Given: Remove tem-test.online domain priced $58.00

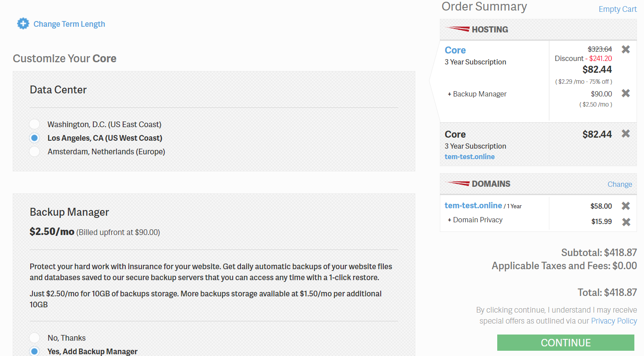Looking at the screenshot, I should coord(626,206).
